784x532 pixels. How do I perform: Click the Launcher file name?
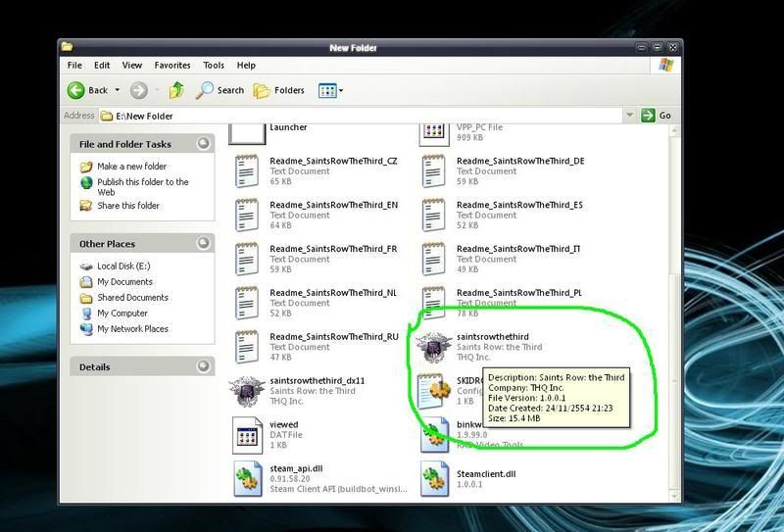tap(288, 127)
